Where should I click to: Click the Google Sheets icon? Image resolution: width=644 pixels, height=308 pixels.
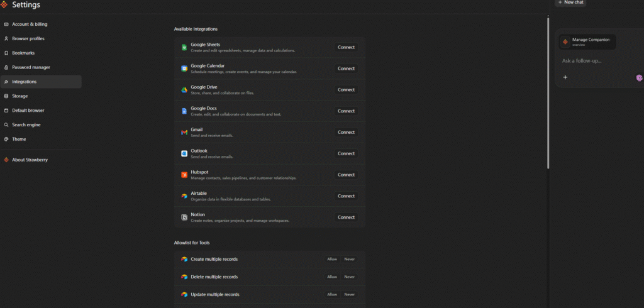point(184,47)
